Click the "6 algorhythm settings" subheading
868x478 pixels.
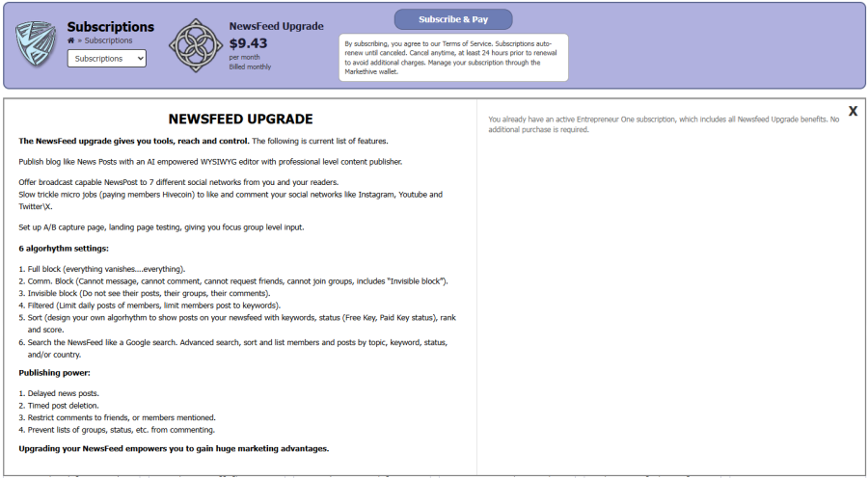tap(64, 248)
